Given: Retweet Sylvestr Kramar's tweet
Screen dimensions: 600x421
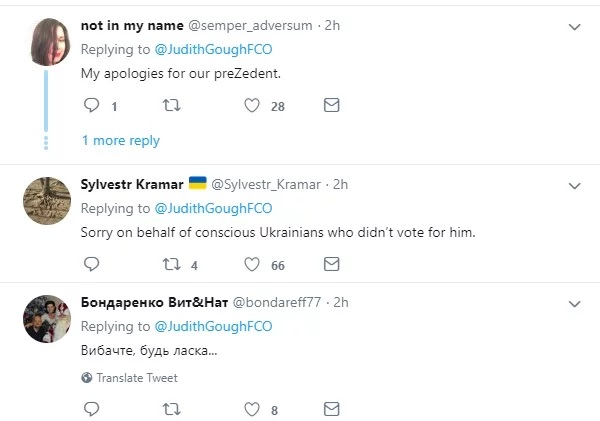Looking at the screenshot, I should pyautogui.click(x=171, y=264).
